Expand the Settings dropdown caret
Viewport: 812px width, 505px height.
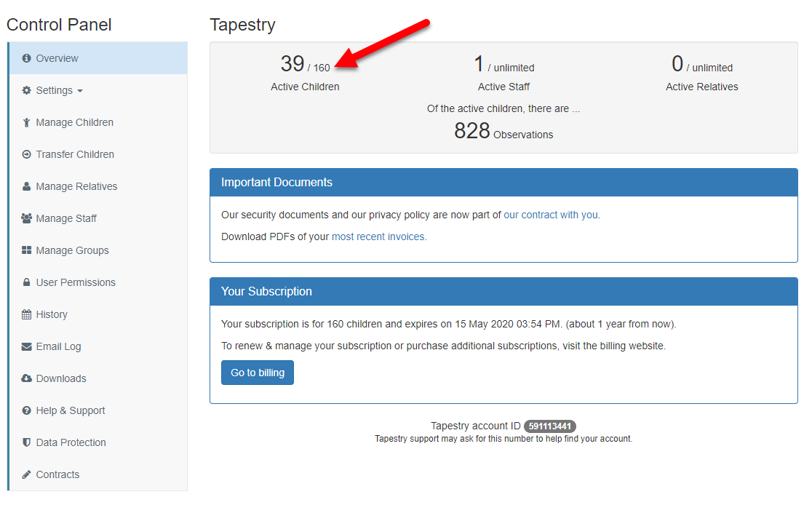coord(80,91)
